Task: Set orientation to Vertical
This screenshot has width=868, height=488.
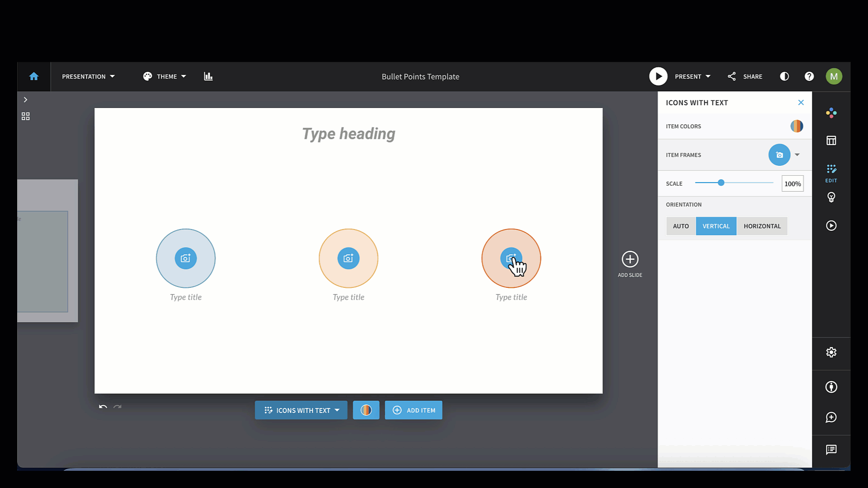Action: (716, 226)
